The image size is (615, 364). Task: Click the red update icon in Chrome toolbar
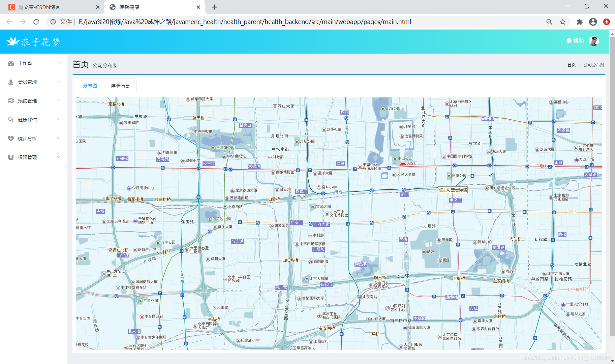(x=607, y=22)
